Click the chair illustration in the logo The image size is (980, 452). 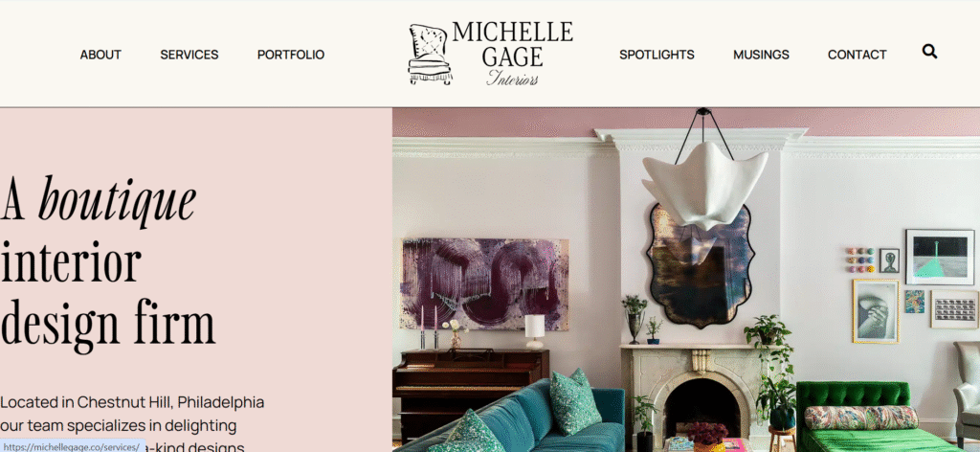(x=430, y=54)
